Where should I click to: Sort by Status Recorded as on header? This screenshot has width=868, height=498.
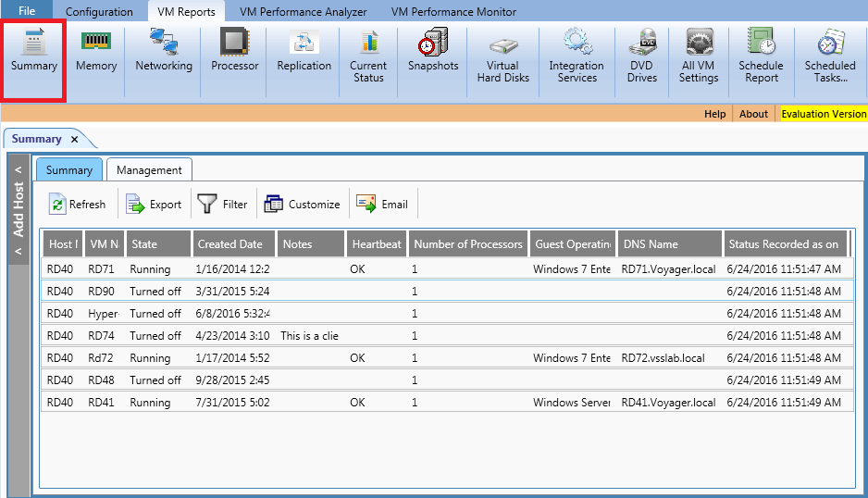click(786, 243)
